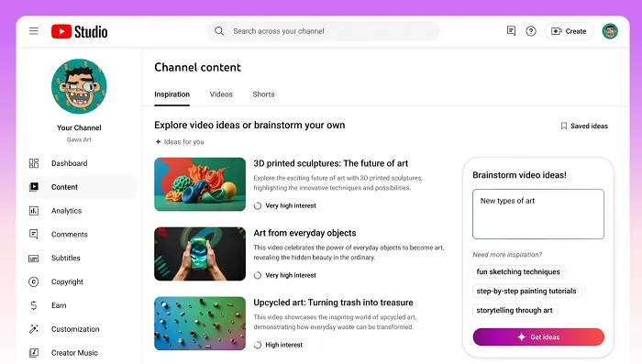This screenshot has height=364, width=642.
Task: Click the Analytics bar chart icon
Action: click(x=34, y=211)
